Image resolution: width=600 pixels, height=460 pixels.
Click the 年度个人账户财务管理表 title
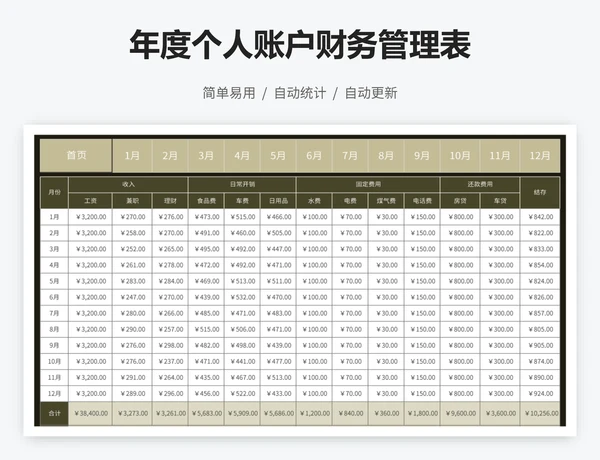[x=300, y=45]
